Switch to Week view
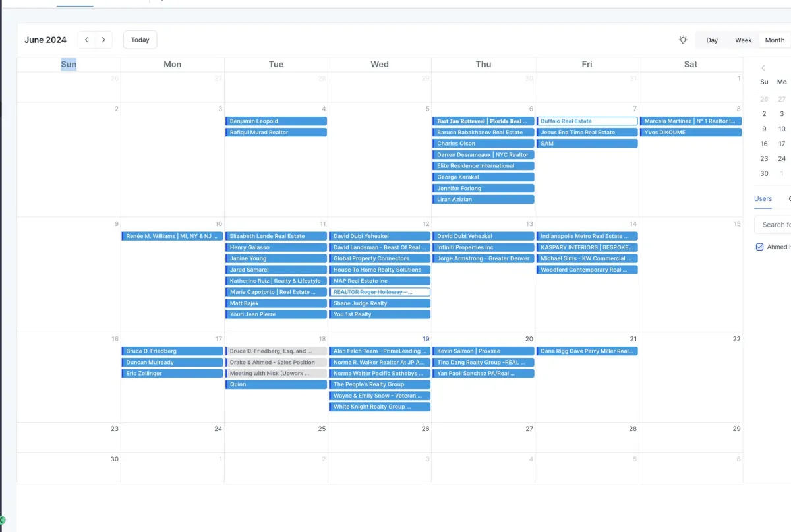791x532 pixels. click(744, 40)
